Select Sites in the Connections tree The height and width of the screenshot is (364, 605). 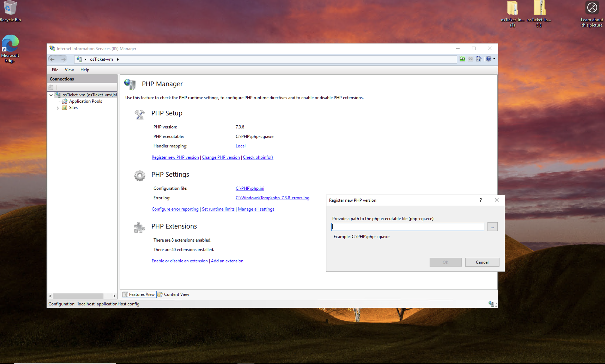click(x=73, y=107)
